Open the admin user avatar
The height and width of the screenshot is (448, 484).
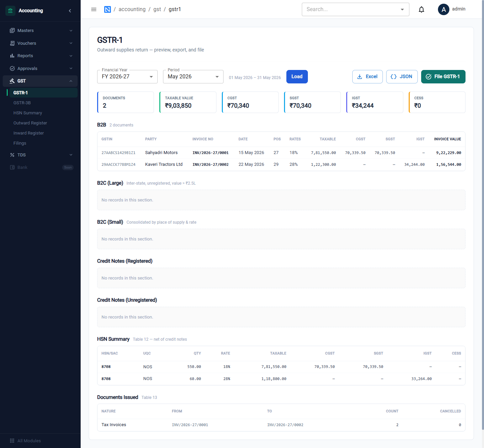click(x=444, y=9)
